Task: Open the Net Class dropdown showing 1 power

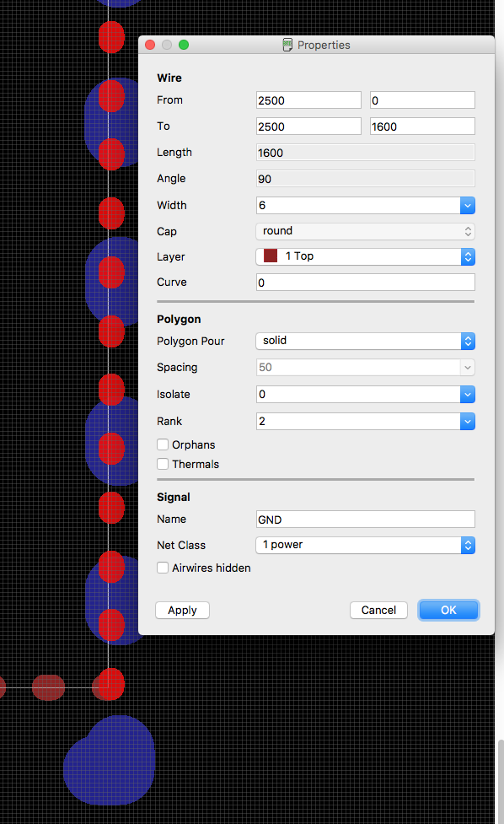Action: [x=366, y=545]
